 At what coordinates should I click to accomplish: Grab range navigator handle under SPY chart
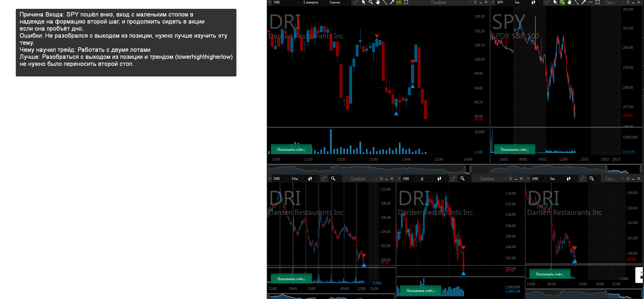click(606, 169)
